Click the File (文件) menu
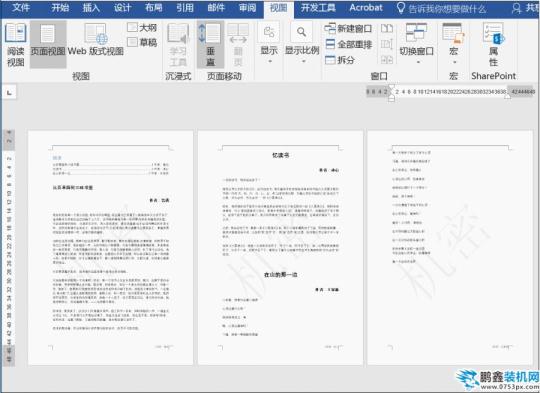This screenshot has height=393, width=540. pyautogui.click(x=21, y=8)
